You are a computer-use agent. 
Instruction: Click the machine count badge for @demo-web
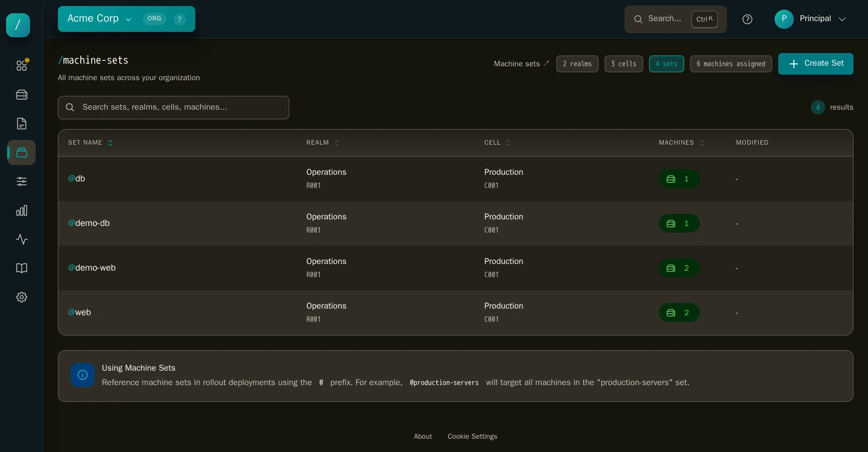(x=679, y=268)
